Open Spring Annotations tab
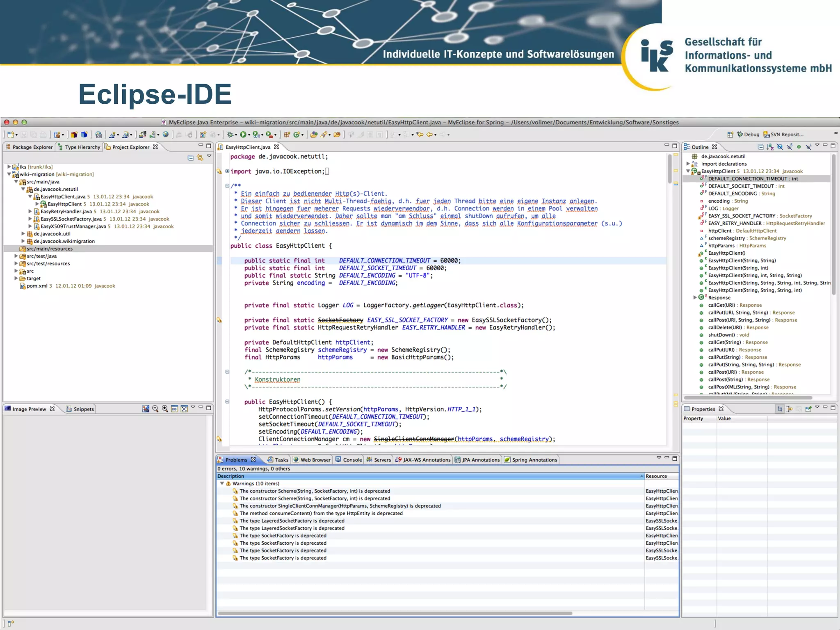The height and width of the screenshot is (630, 840). pos(530,460)
